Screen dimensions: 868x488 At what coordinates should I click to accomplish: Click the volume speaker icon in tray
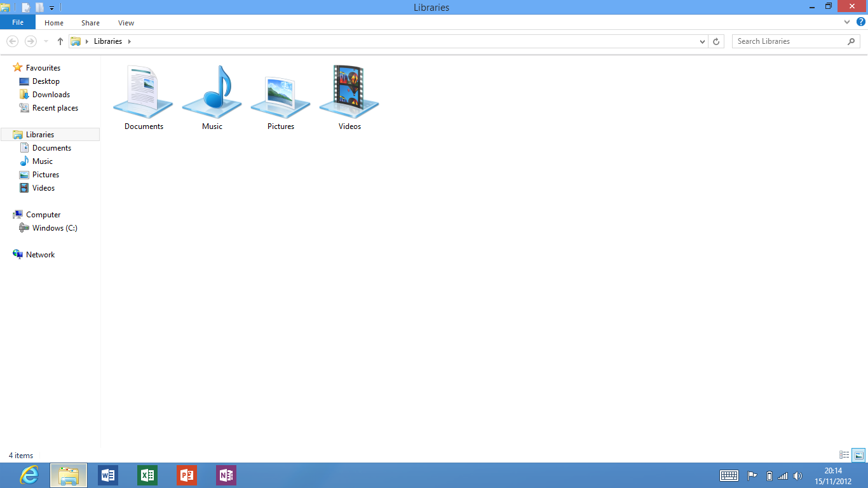coord(798,476)
